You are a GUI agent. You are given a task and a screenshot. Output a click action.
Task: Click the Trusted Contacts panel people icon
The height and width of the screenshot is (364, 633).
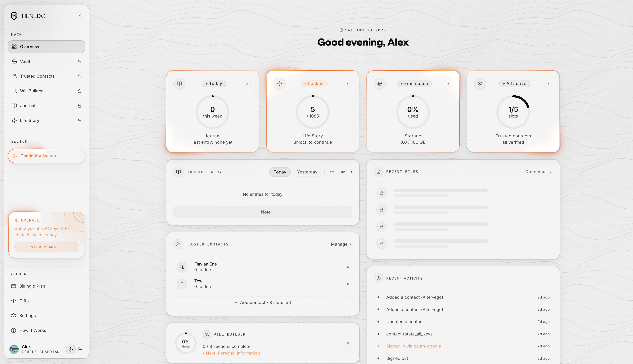pos(178,245)
